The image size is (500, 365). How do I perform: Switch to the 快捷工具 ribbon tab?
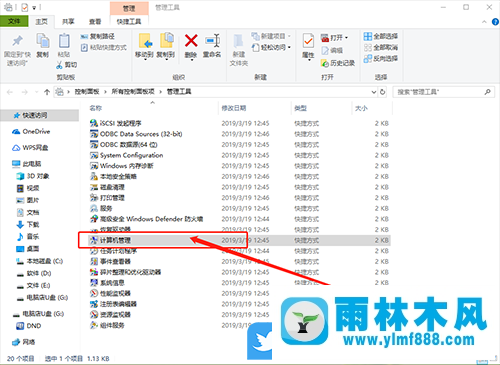coord(129,22)
